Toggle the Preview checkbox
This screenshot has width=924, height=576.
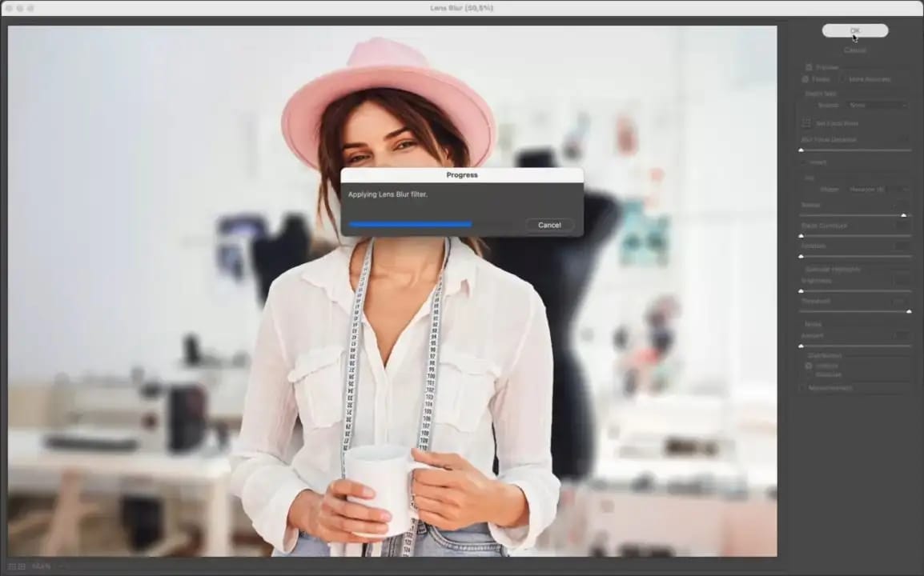[809, 68]
